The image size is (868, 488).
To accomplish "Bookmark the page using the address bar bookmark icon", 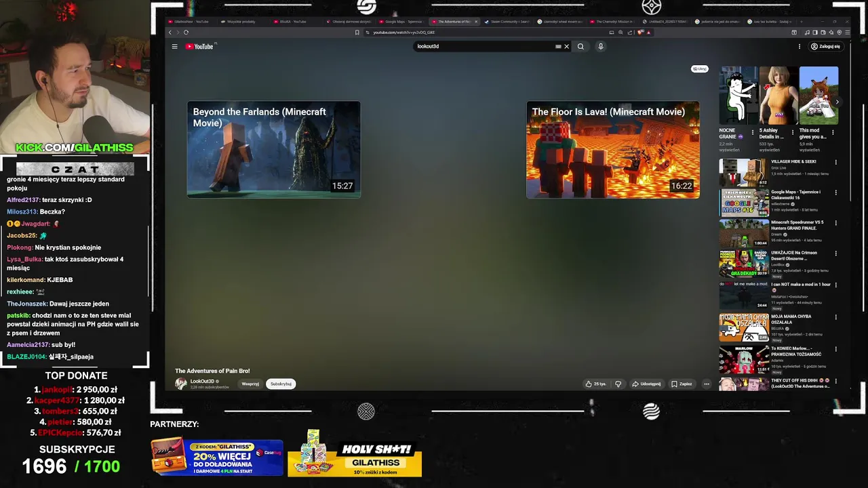I will click(357, 33).
